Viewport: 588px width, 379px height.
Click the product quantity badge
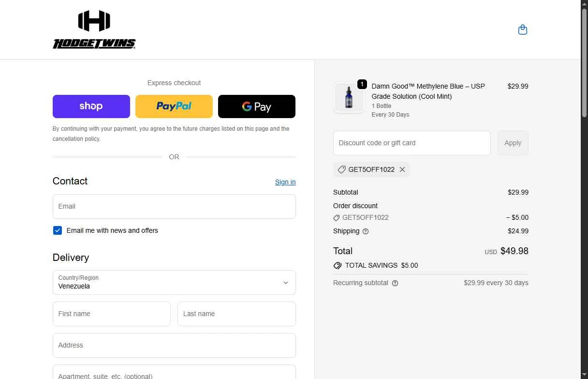(x=362, y=84)
